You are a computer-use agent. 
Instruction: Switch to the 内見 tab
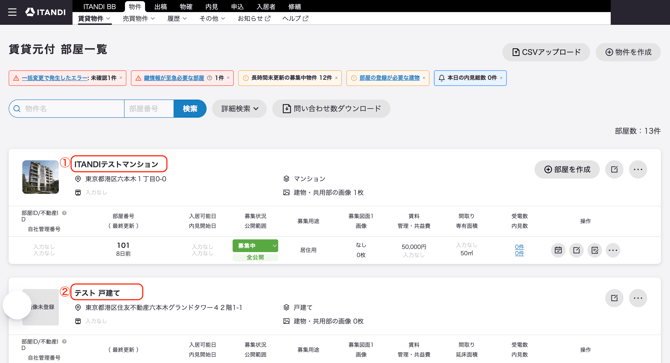(x=212, y=6)
